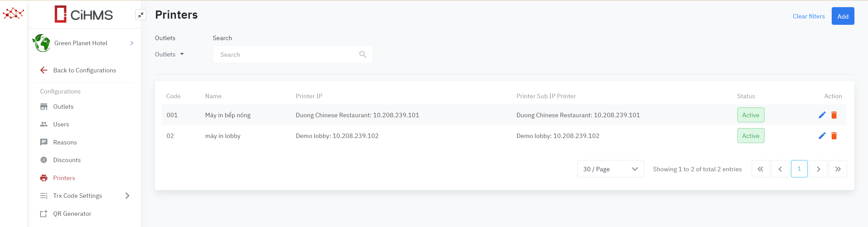Expand the Green Planet Hotel selector

[x=132, y=43]
